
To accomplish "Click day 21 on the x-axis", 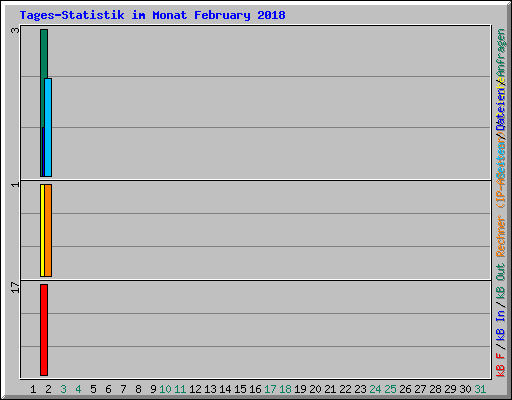I will [330, 389].
